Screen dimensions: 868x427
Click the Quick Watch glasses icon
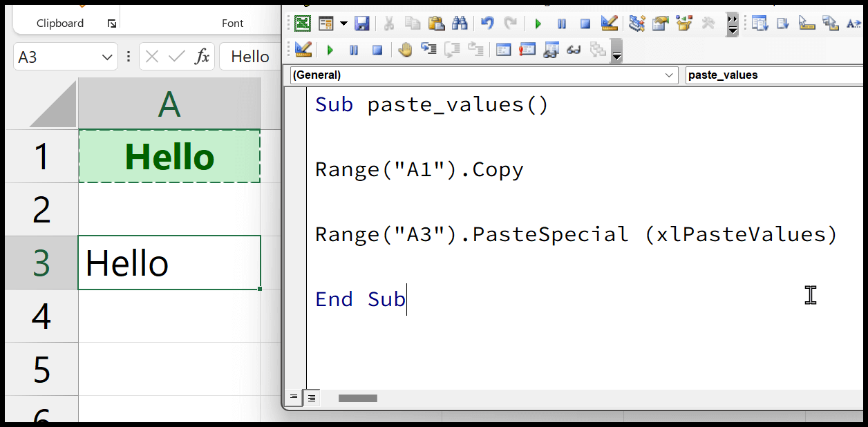pos(574,50)
